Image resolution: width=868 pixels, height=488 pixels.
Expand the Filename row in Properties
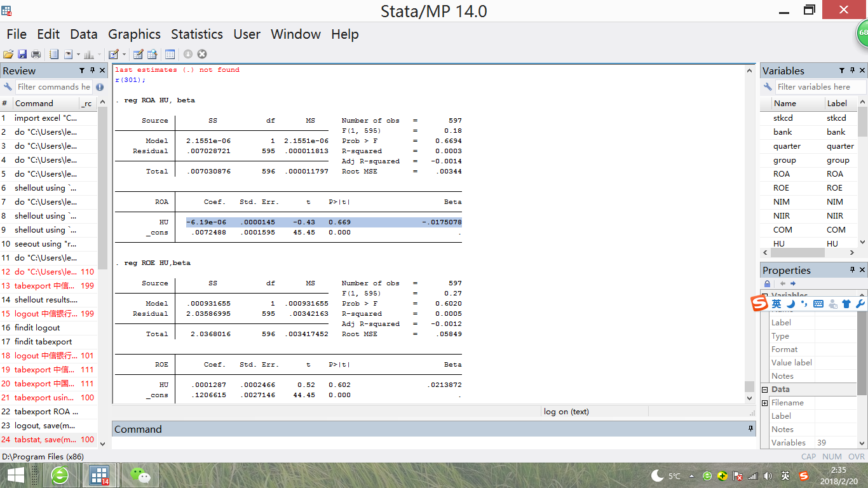pos(765,403)
